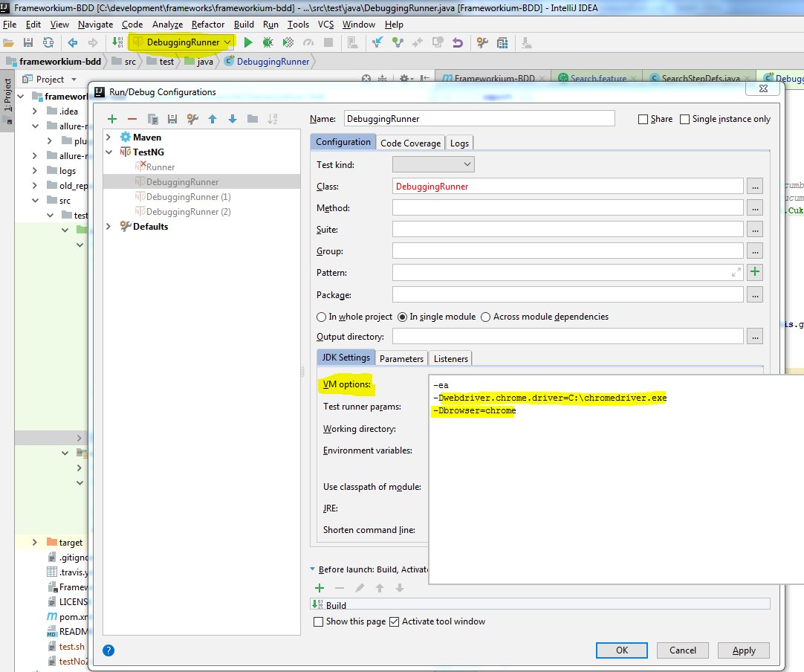Switch to Code Coverage tab
This screenshot has height=672, width=804.
(410, 143)
